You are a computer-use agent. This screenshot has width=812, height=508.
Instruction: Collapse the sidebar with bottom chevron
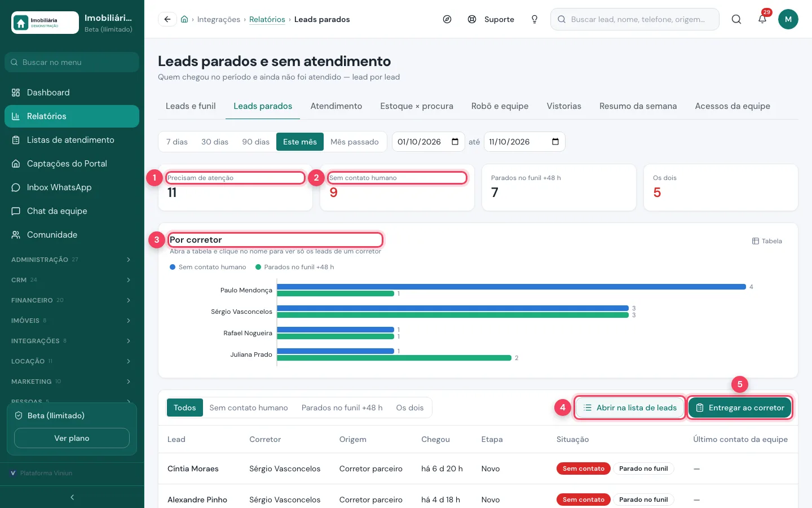(72, 497)
